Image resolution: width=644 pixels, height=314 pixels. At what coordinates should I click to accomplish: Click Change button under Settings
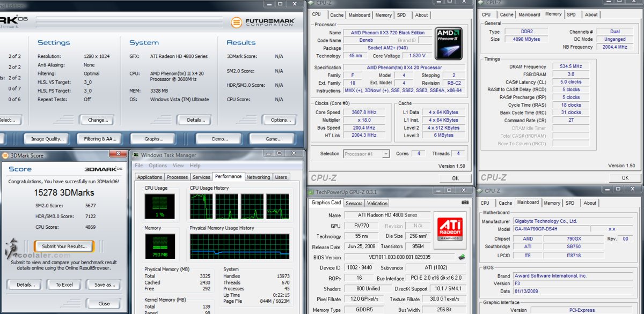(x=98, y=120)
